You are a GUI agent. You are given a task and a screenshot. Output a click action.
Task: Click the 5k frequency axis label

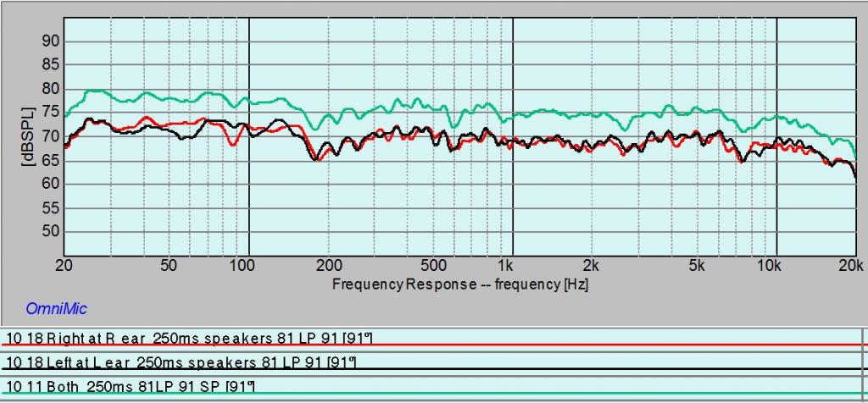(x=697, y=265)
